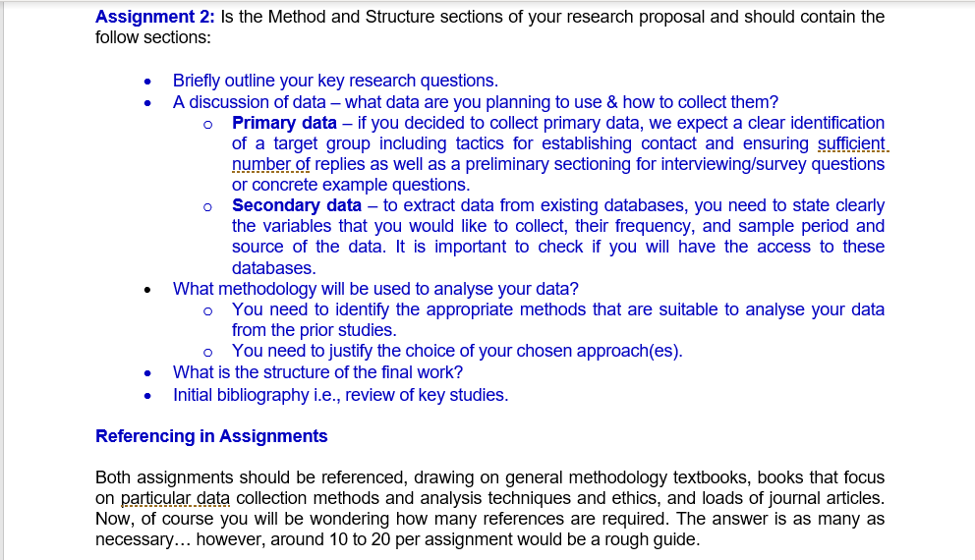Click the line 'A discussion of data'
The height and width of the screenshot is (560, 975).
476,102
